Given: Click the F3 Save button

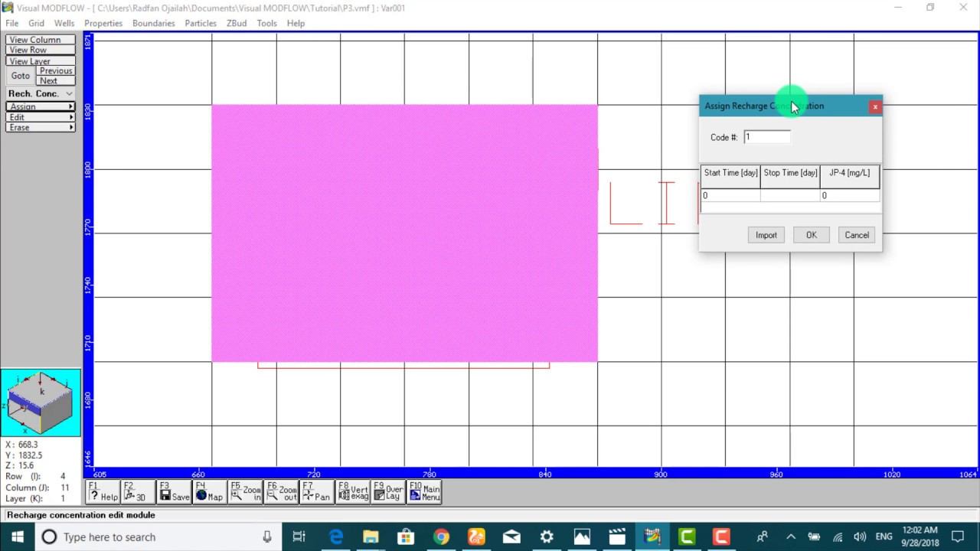Looking at the screenshot, I should coord(174,492).
